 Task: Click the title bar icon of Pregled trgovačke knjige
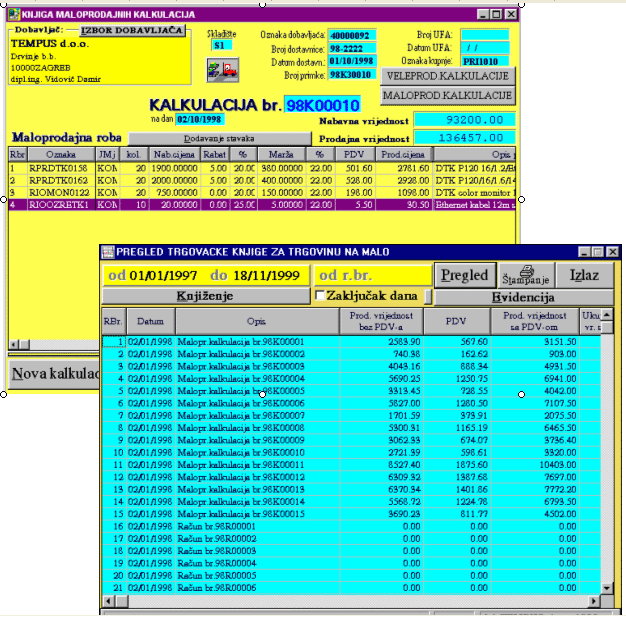(x=108, y=253)
